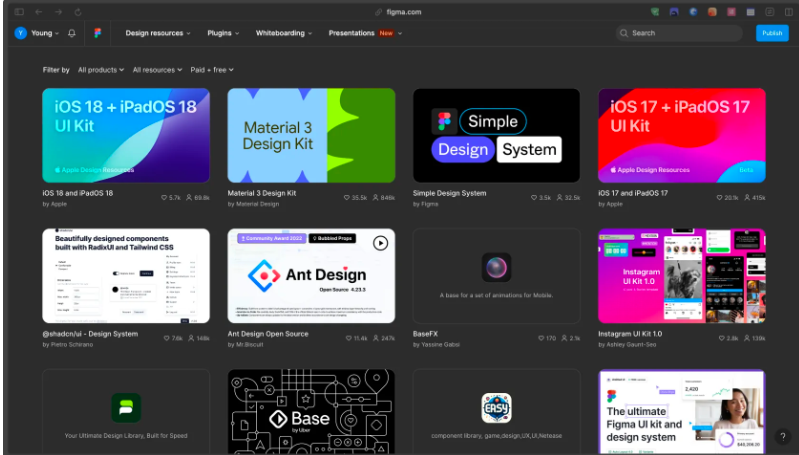Open the Material 3 Design Kit thumbnail
The image size is (799, 455).
311,136
